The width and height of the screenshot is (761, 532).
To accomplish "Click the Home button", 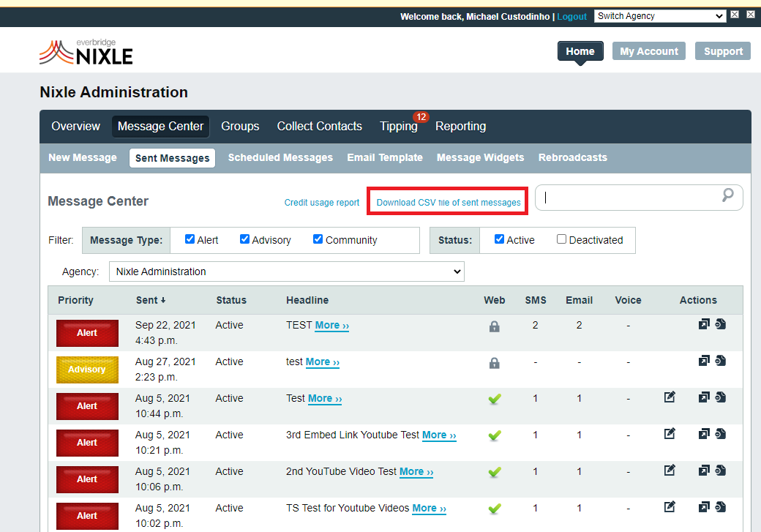I will pos(580,51).
